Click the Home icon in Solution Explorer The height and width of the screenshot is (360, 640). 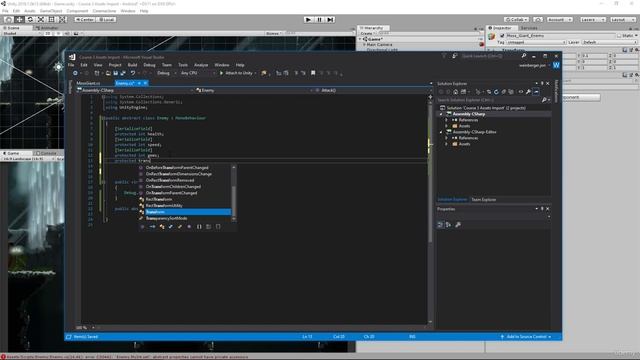(456, 92)
